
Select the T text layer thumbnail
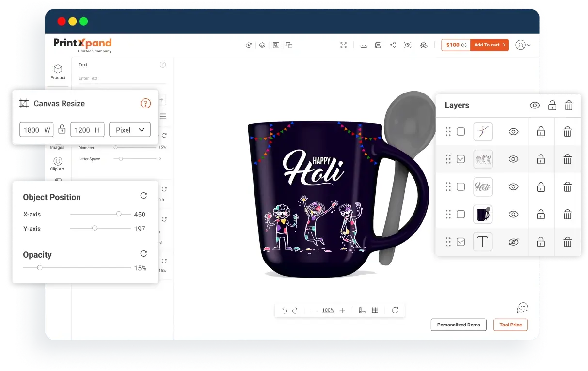click(x=483, y=242)
